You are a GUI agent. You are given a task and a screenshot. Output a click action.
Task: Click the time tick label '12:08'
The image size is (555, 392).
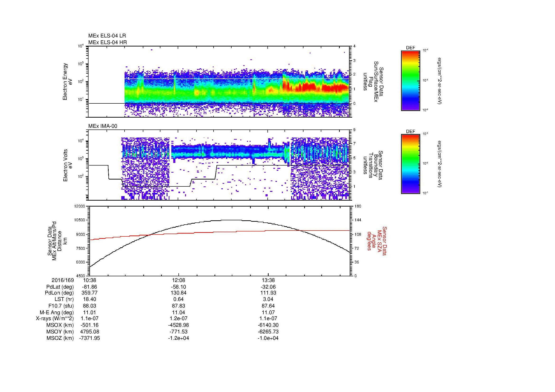pos(179,280)
